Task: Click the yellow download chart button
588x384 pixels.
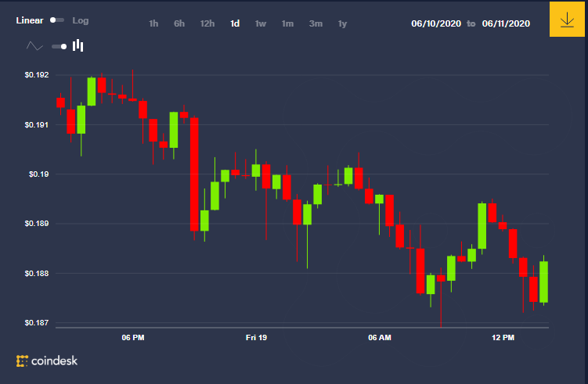Action: pos(567,19)
